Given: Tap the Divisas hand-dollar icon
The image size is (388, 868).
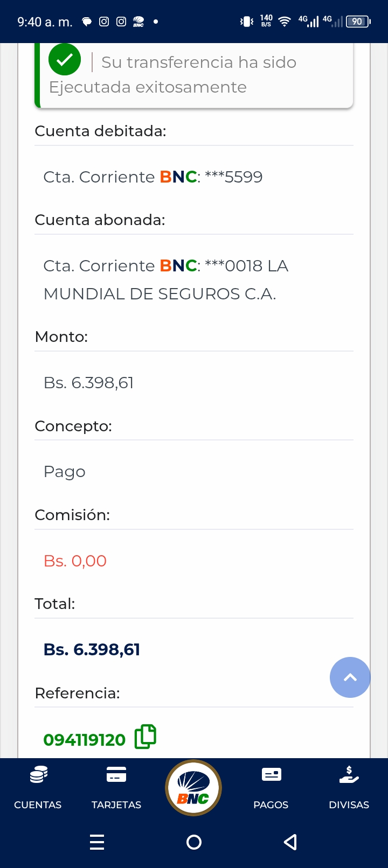Looking at the screenshot, I should pos(349,774).
